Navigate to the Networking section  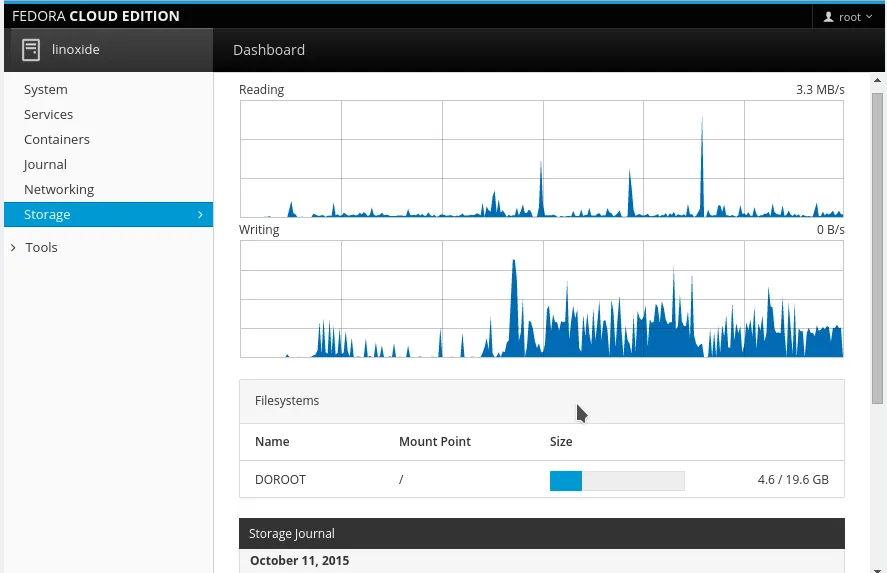[x=59, y=189]
